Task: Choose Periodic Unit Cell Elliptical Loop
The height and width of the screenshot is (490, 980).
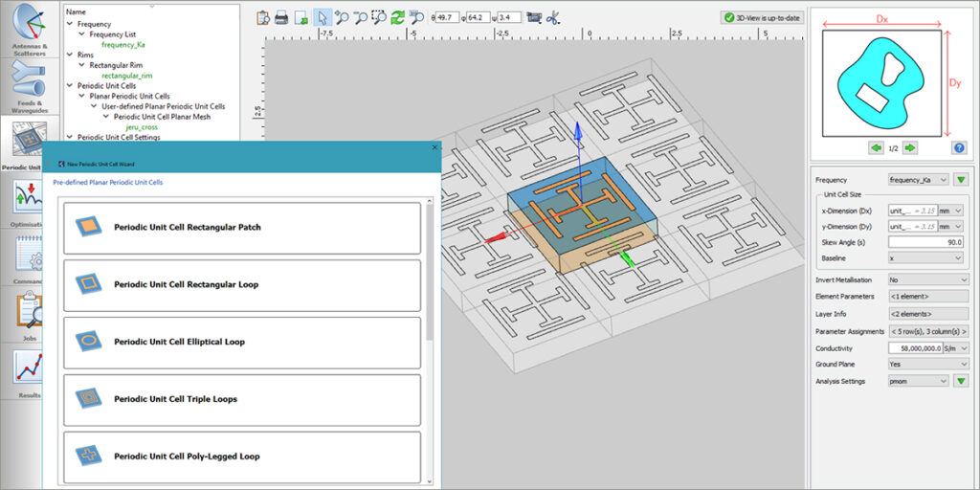Action: point(242,342)
